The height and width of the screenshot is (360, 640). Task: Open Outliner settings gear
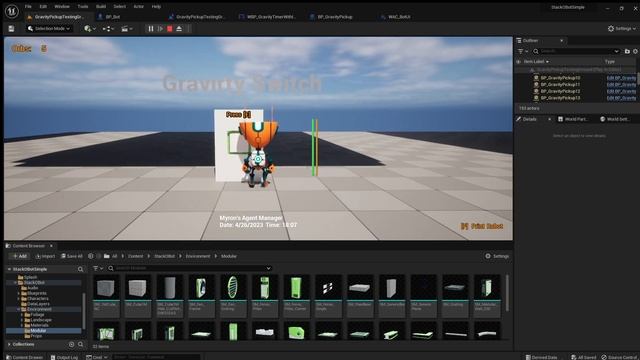pos(636,51)
